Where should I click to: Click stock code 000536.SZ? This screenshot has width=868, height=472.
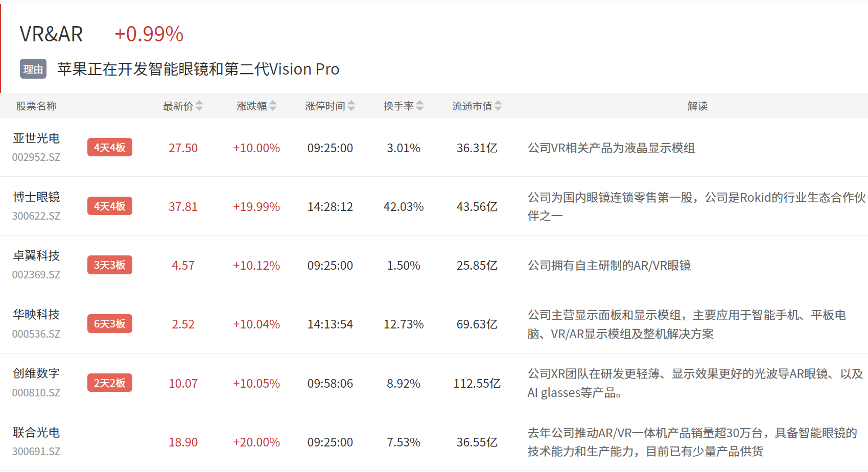click(x=36, y=334)
